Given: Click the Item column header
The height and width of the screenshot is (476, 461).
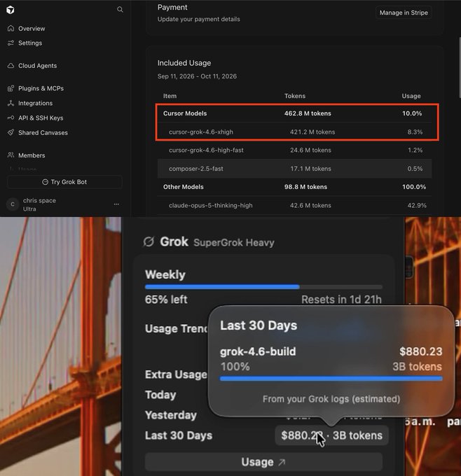Looking at the screenshot, I should tap(170, 96).
